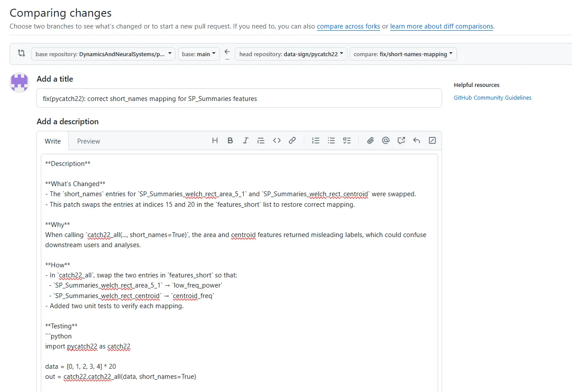Click the "Helpful resources" heading

click(477, 85)
